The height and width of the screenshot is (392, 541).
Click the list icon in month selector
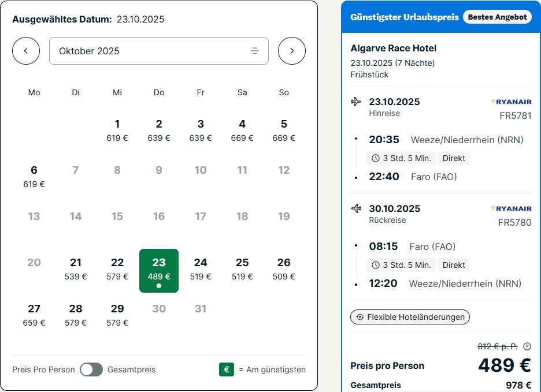(255, 51)
